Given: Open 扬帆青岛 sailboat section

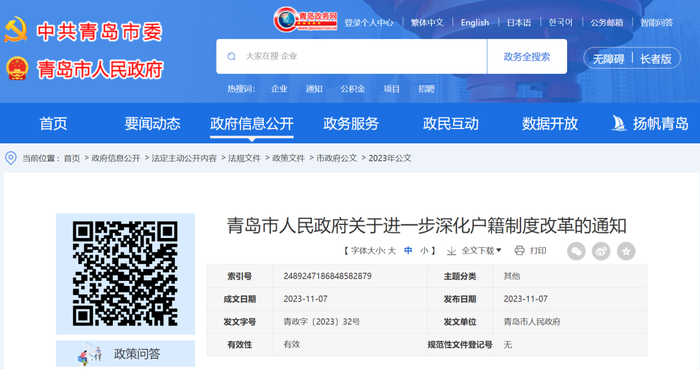Looking at the screenshot, I should [650, 124].
